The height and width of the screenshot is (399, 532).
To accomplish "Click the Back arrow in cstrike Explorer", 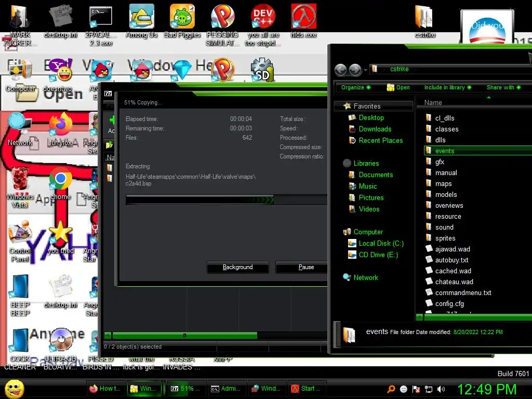I will pyautogui.click(x=341, y=70).
